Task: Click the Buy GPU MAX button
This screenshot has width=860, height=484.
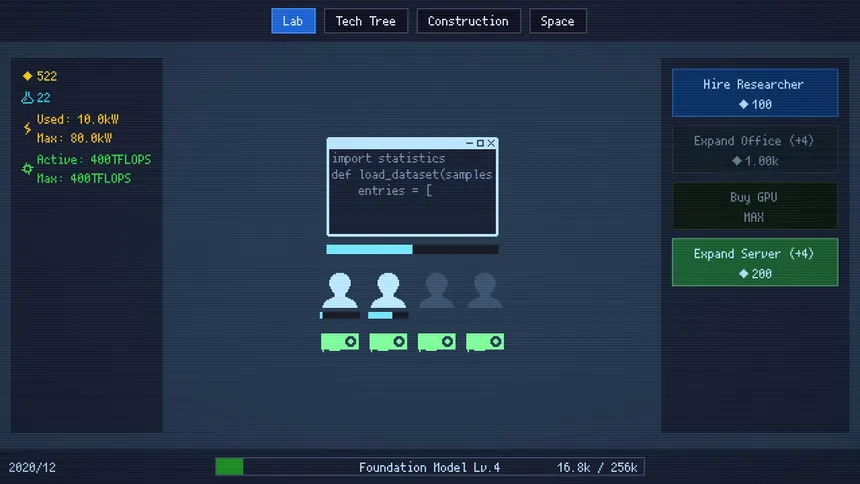Action: [x=755, y=206]
